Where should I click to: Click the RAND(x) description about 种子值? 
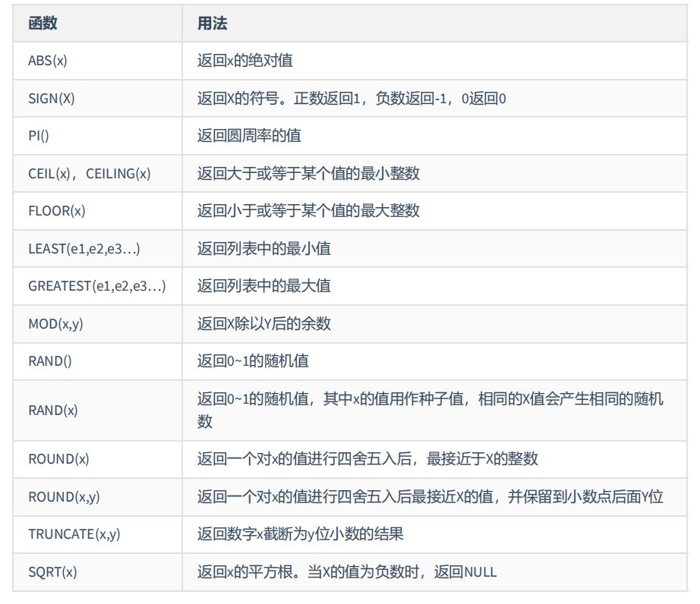click(x=430, y=410)
